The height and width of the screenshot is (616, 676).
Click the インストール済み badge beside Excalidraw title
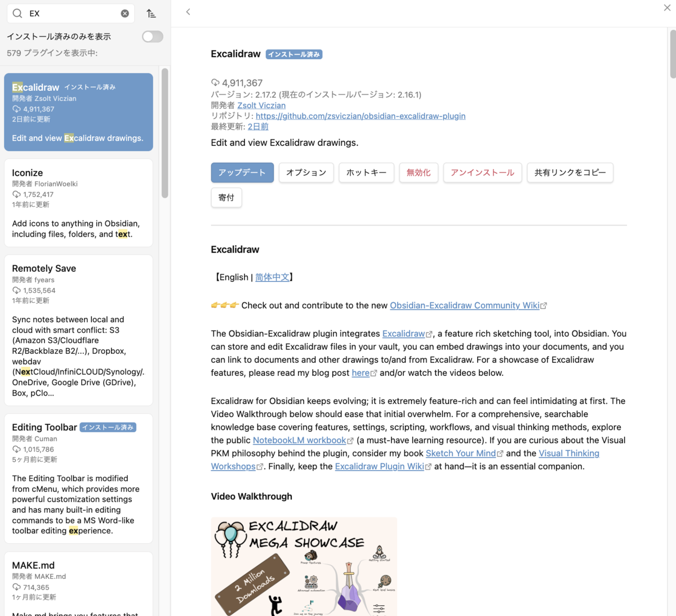(x=294, y=54)
